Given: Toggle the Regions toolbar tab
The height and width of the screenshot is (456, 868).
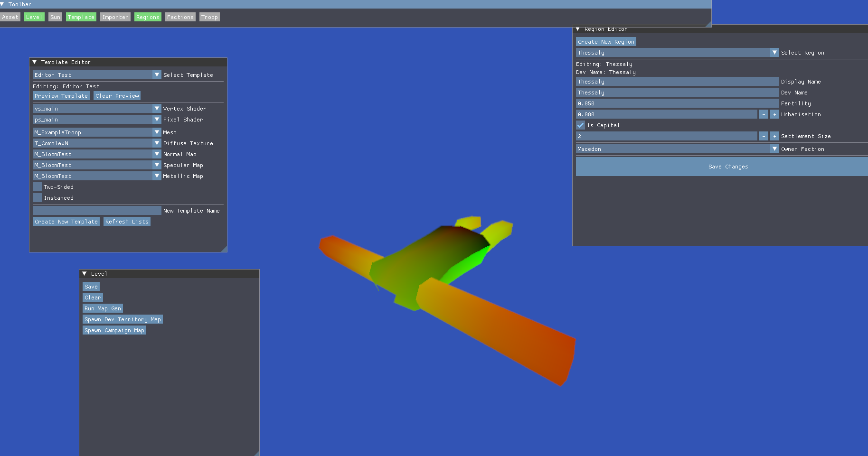Looking at the screenshot, I should click(148, 17).
